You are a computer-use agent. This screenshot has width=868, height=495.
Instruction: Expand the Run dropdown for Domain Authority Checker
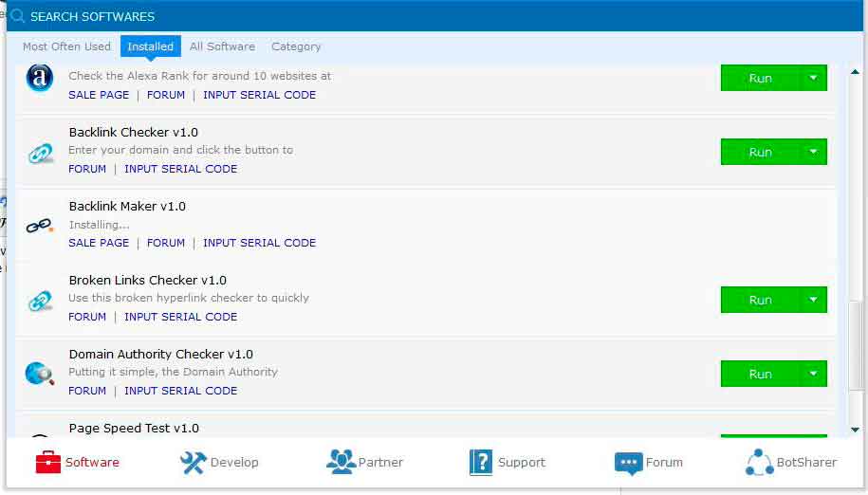[813, 374]
